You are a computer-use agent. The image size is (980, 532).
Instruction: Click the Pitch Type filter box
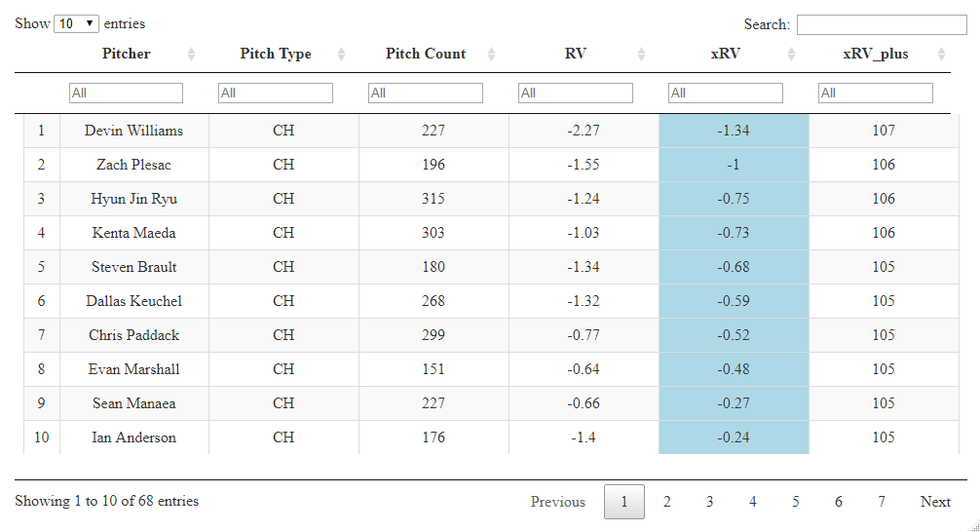(276, 93)
